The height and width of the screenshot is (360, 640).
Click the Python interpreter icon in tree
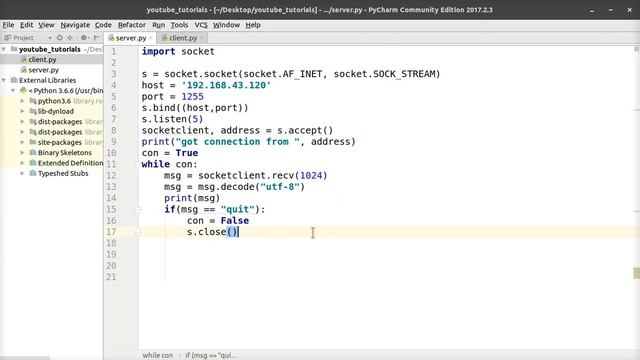(x=23, y=91)
